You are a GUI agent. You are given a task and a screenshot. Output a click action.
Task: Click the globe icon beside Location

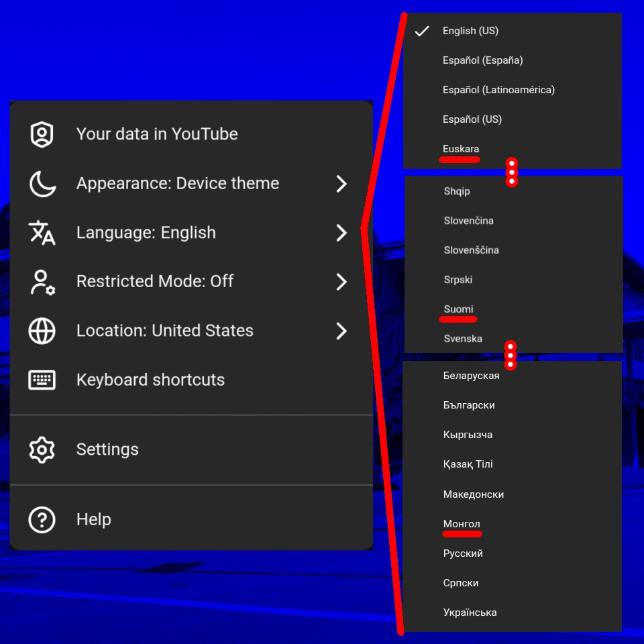[42, 331]
